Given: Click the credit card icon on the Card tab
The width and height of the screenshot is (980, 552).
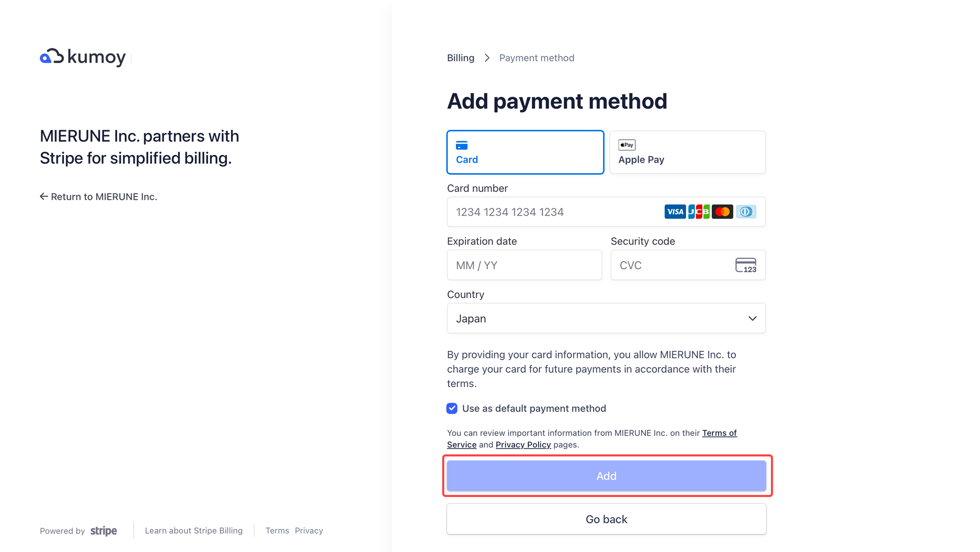Looking at the screenshot, I should click(x=461, y=145).
